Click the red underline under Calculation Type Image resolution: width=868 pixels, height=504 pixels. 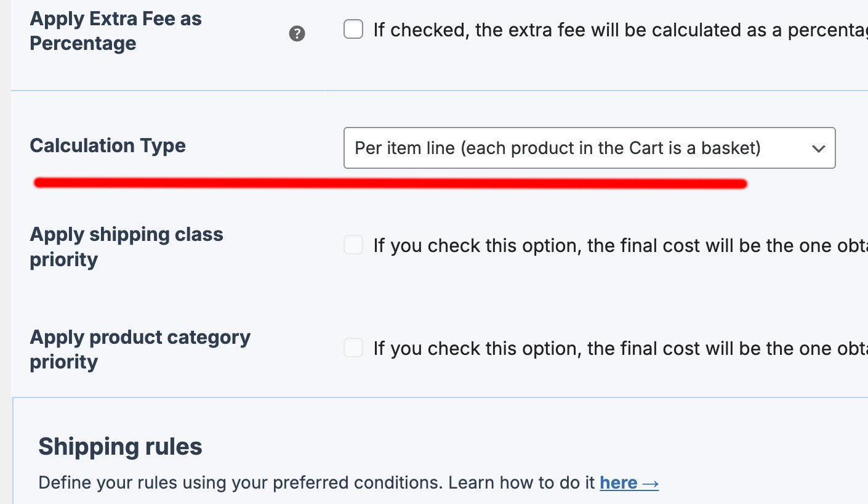pyautogui.click(x=390, y=183)
